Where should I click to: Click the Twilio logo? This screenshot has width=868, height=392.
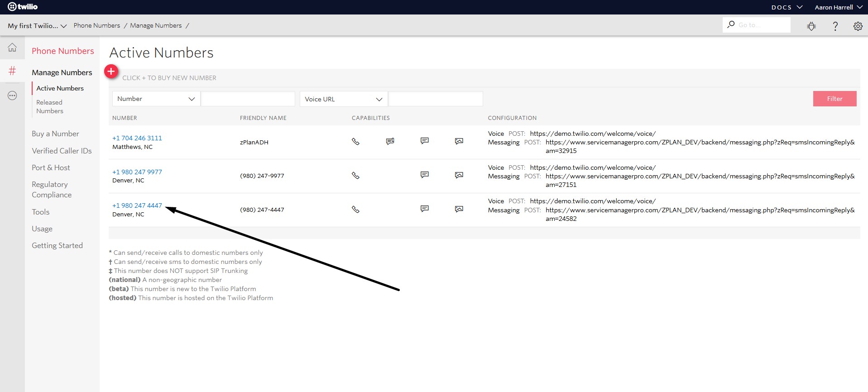(x=23, y=7)
